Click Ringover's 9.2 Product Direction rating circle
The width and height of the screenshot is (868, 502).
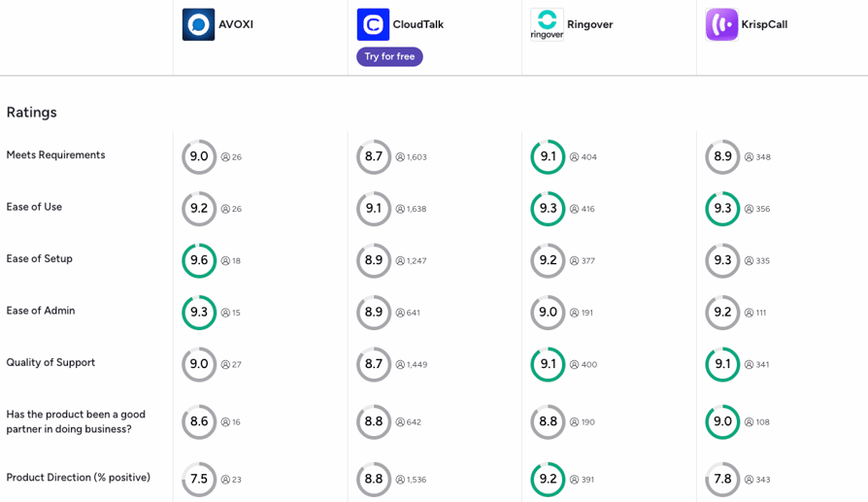point(548,479)
